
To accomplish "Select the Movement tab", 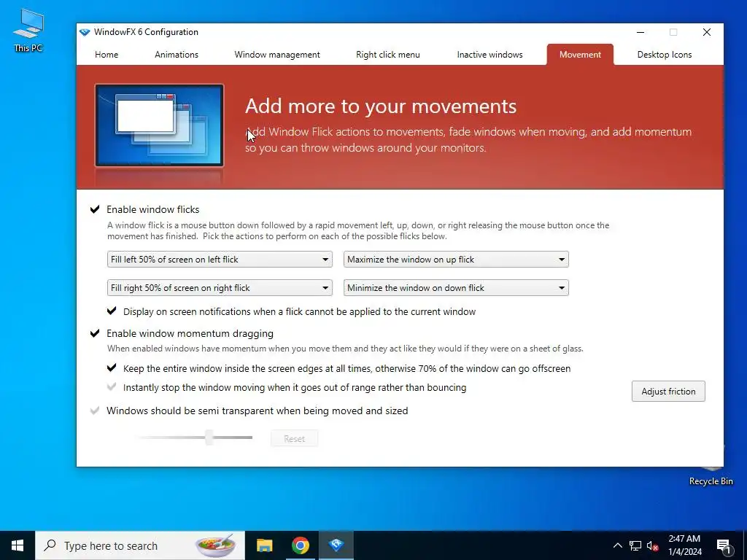I will click(x=580, y=55).
